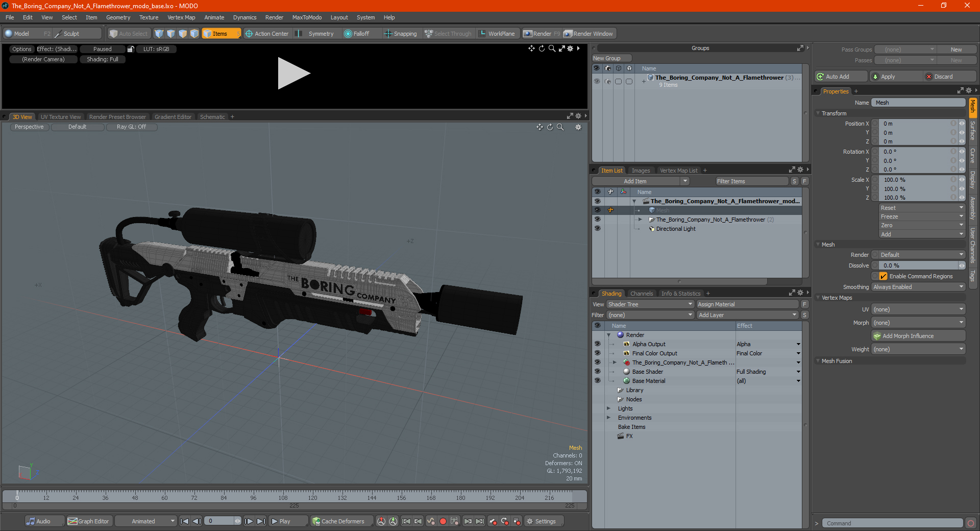
Task: Click Discard button
Action: click(950, 77)
